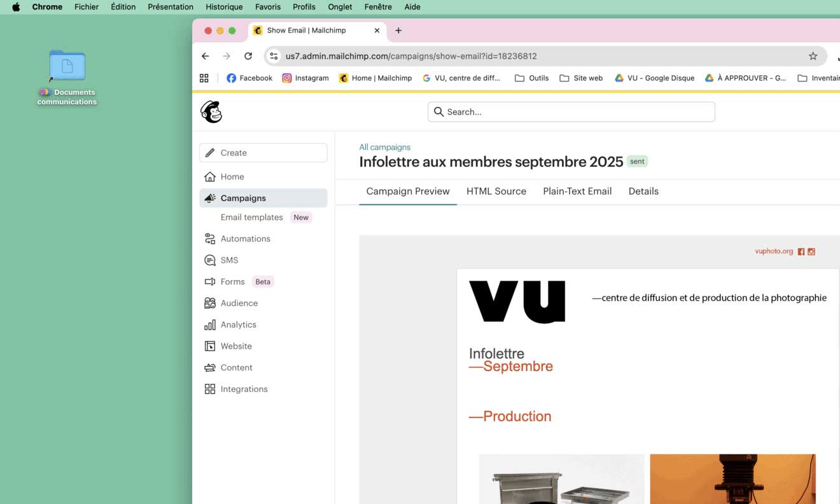Click the Facebook icon in email header
Viewport: 840px width, 504px height.
point(801,251)
